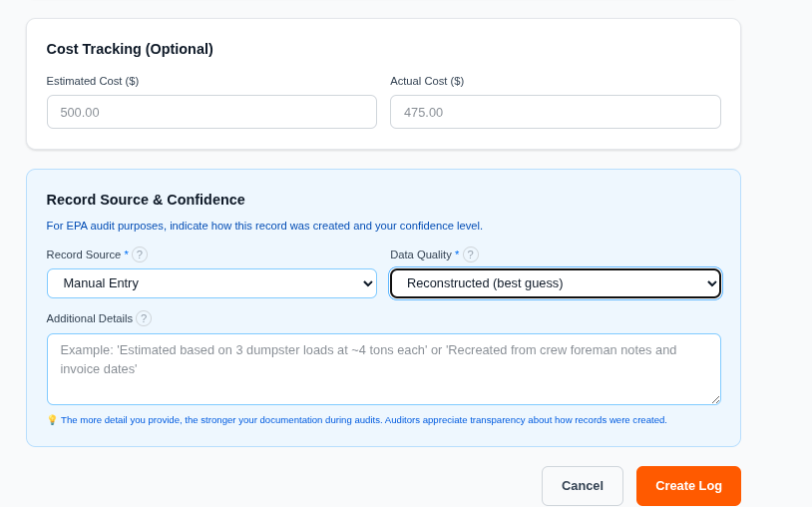Screen dimensions: 812x507
Task: Click the Cost Tracking (Optional) heading
Action: pos(130,49)
